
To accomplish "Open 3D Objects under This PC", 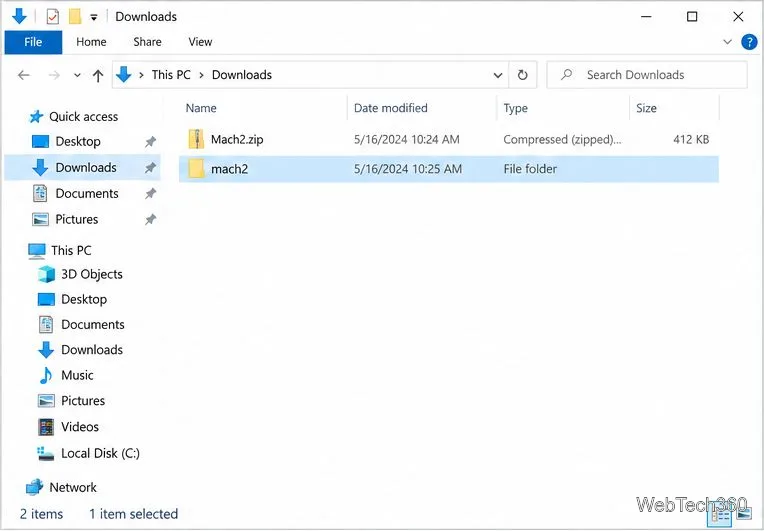I will point(92,275).
